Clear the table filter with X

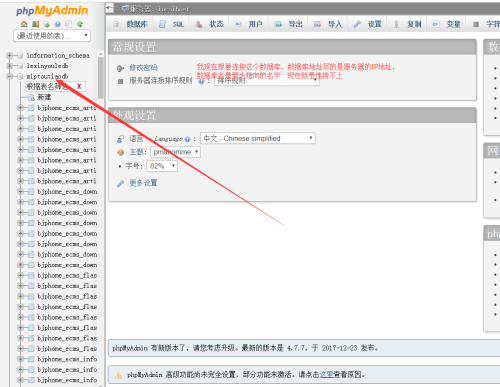tap(79, 87)
